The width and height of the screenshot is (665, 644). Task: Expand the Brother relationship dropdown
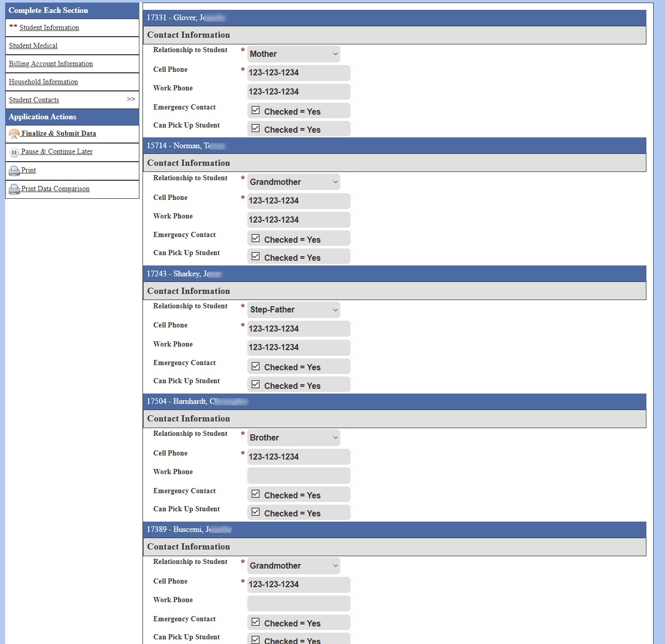[x=294, y=437]
